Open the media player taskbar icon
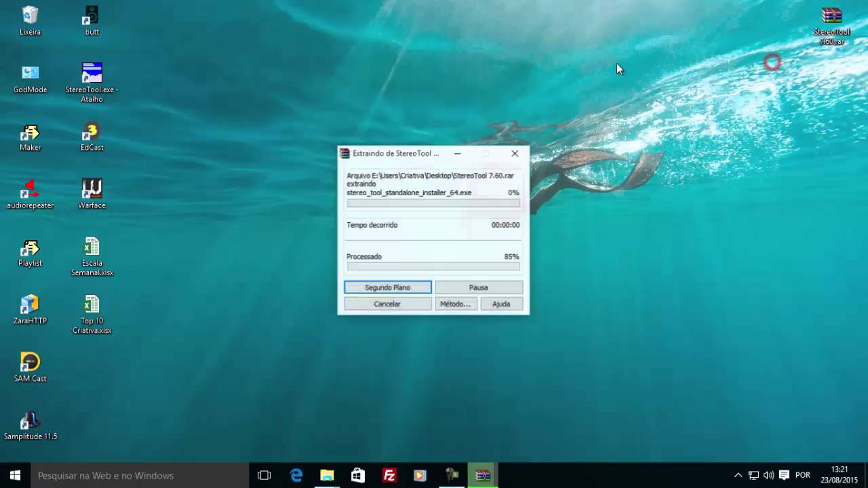The width and height of the screenshot is (868, 488). click(x=420, y=475)
